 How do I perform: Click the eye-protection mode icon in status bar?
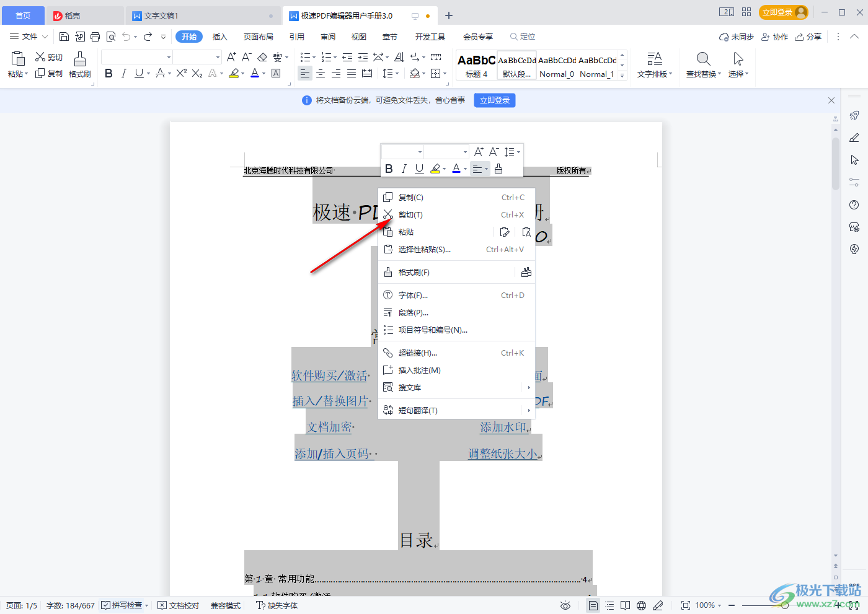[x=565, y=605]
